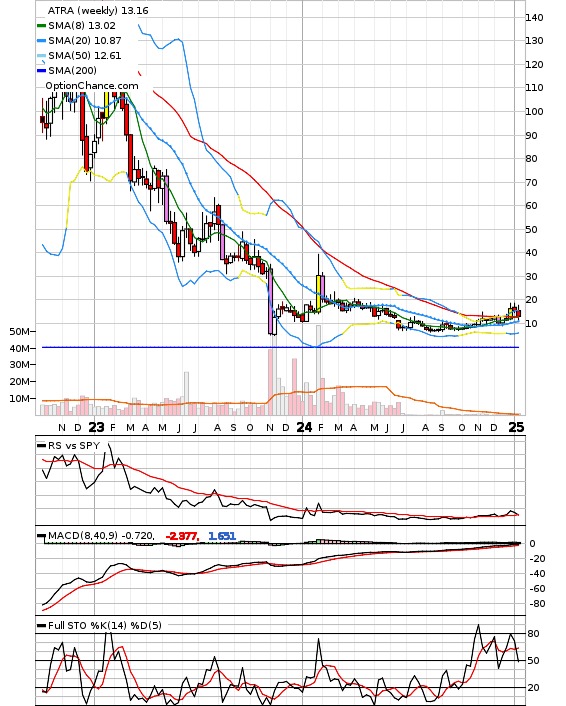
Task: Click the black swatch beside RS vs SPY
Action: point(41,446)
